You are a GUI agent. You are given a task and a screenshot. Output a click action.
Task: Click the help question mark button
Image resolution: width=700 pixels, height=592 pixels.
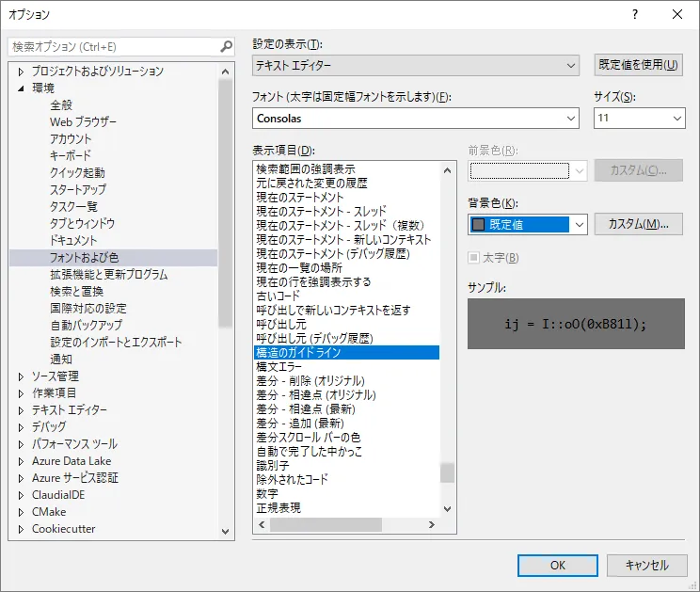[634, 14]
